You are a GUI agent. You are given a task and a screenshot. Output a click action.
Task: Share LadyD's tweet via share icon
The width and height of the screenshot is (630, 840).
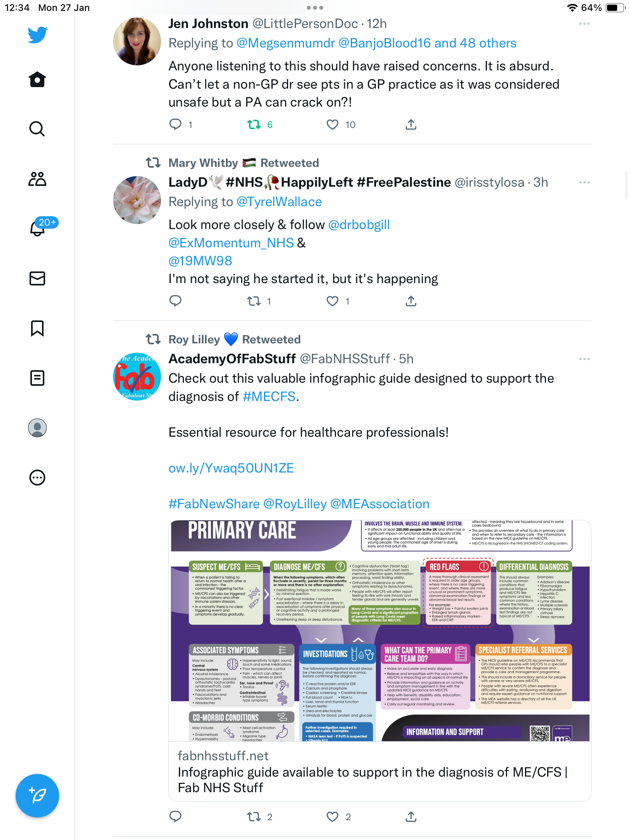pos(411,301)
